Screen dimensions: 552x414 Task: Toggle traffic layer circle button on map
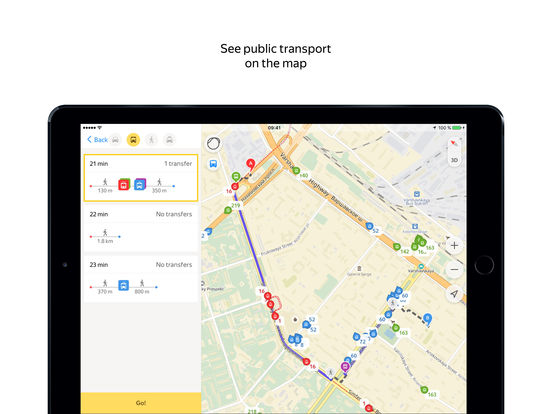coord(213,144)
